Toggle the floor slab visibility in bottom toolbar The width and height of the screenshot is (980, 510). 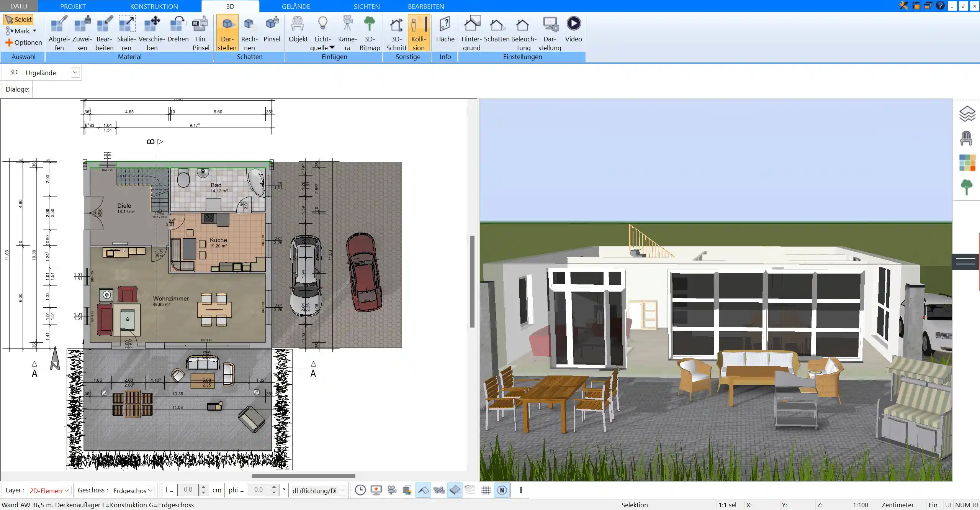coord(455,490)
